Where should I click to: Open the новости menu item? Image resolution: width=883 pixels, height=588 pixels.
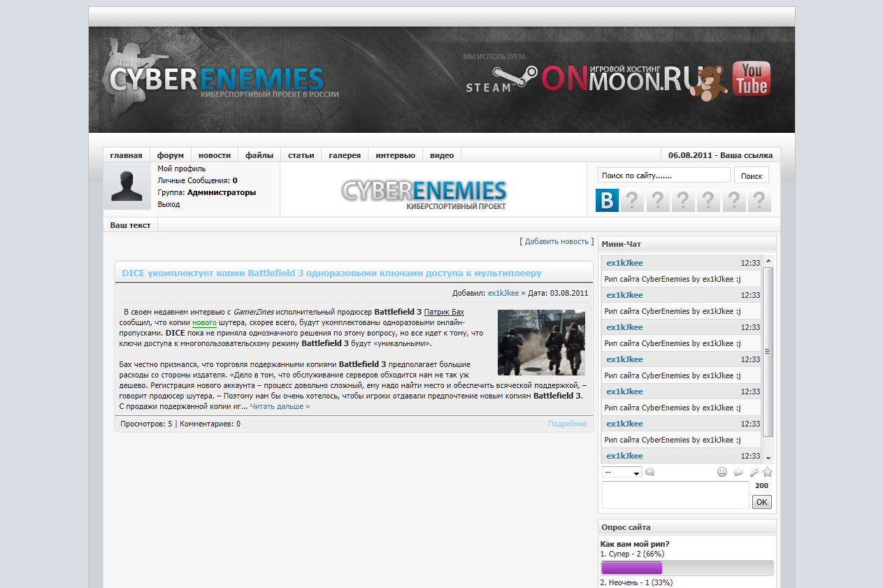tap(214, 155)
